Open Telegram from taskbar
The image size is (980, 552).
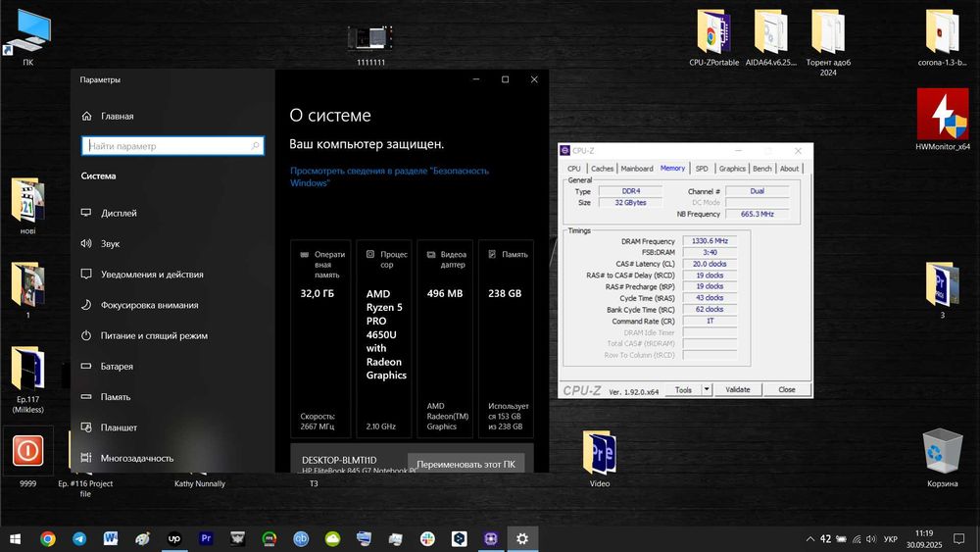(x=79, y=538)
